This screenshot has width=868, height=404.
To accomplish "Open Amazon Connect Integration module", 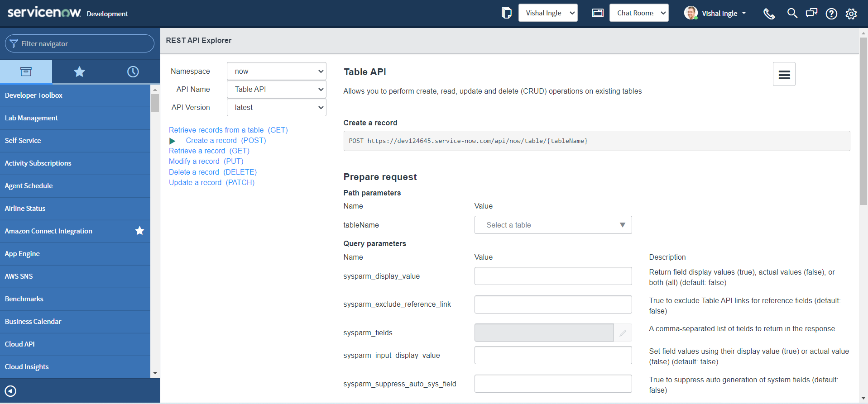I will [48, 231].
